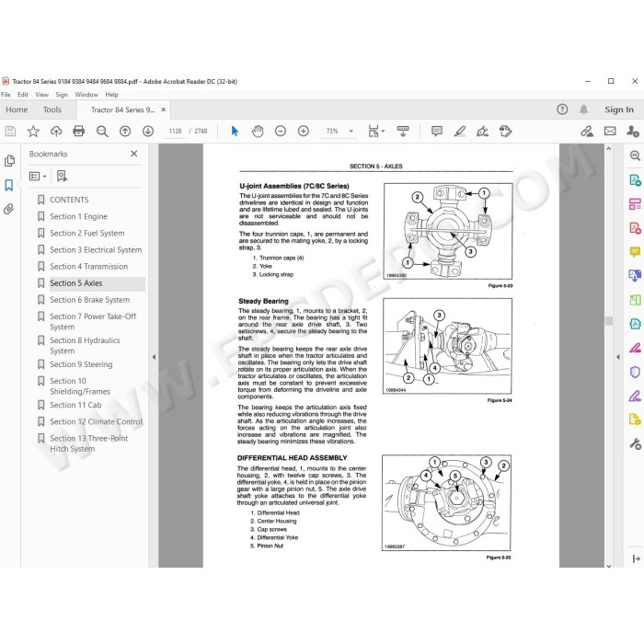Open the Help question mark icon

tap(562, 109)
